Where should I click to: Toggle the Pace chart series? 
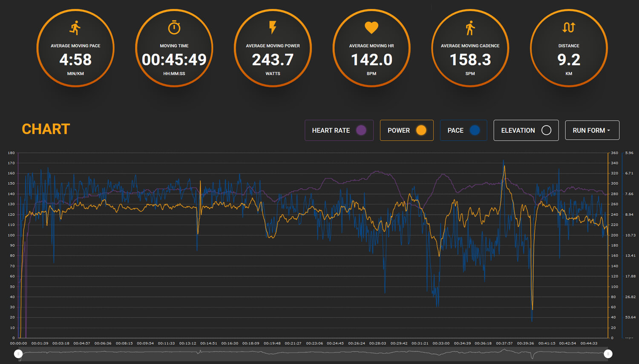(x=455, y=130)
